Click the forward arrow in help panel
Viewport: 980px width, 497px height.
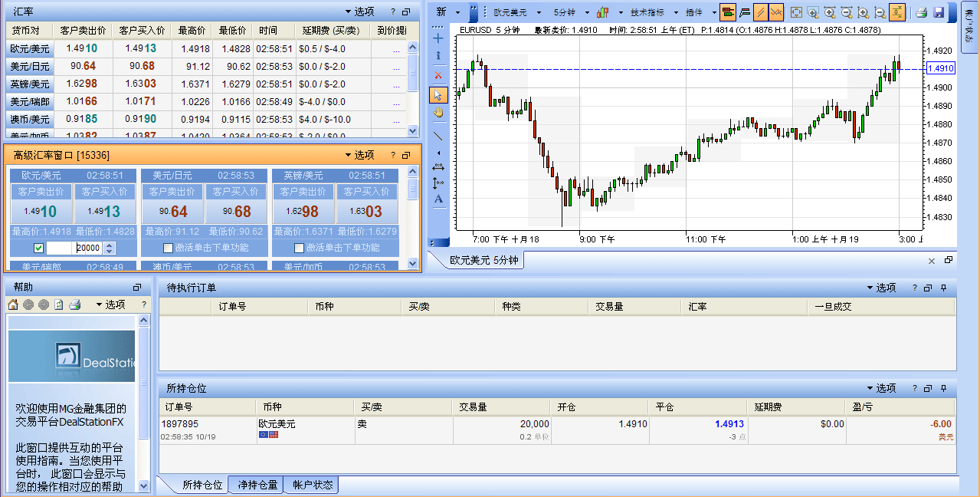pos(44,304)
